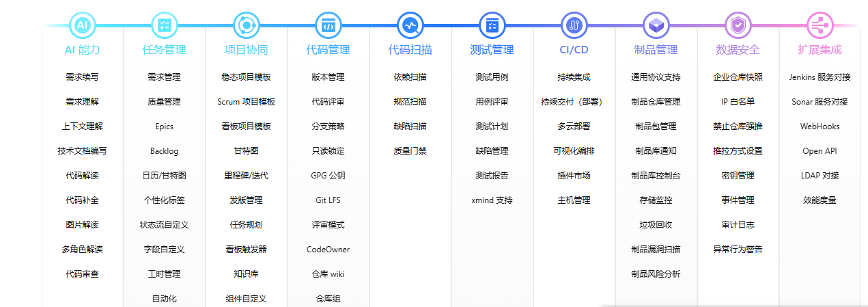
Task: Click the AI 能力 circle icon
Action: coord(82,25)
